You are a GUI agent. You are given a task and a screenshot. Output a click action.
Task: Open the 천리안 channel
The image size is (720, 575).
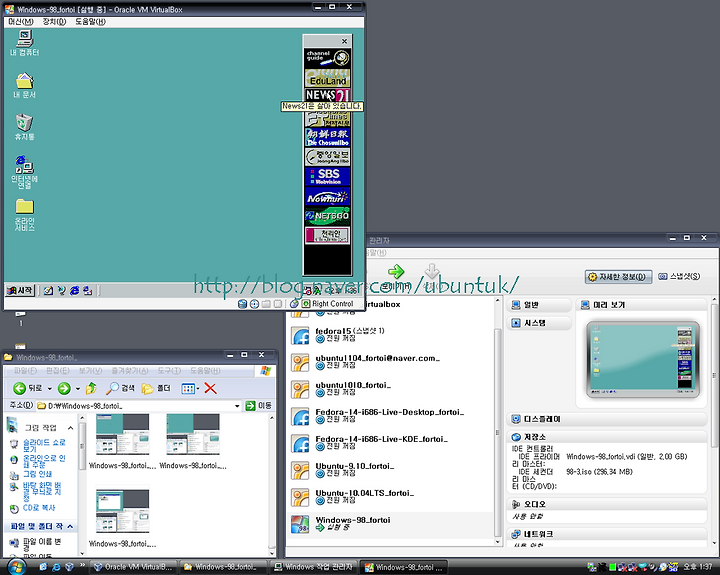(327, 235)
